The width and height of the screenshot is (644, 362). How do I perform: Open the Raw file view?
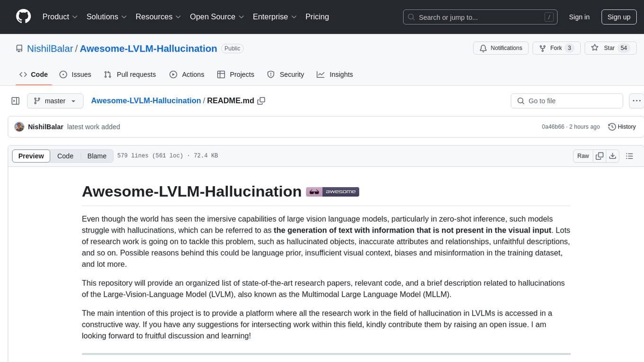[x=583, y=156]
